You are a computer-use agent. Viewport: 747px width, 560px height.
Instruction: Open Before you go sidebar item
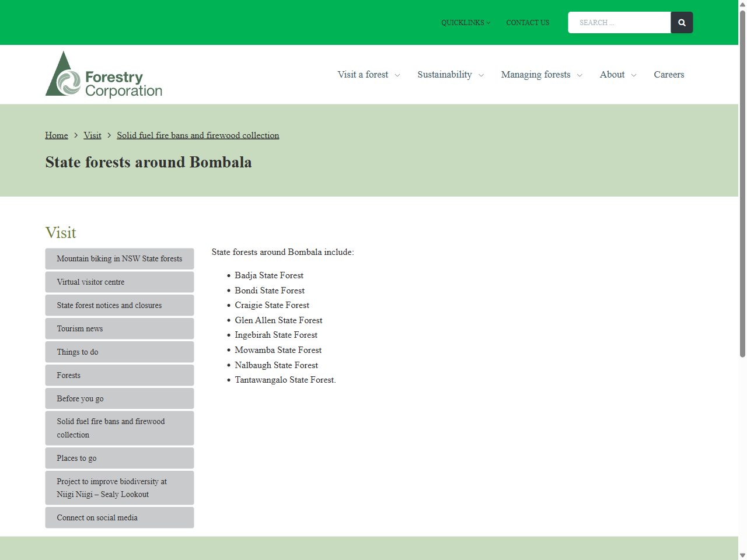pos(120,399)
